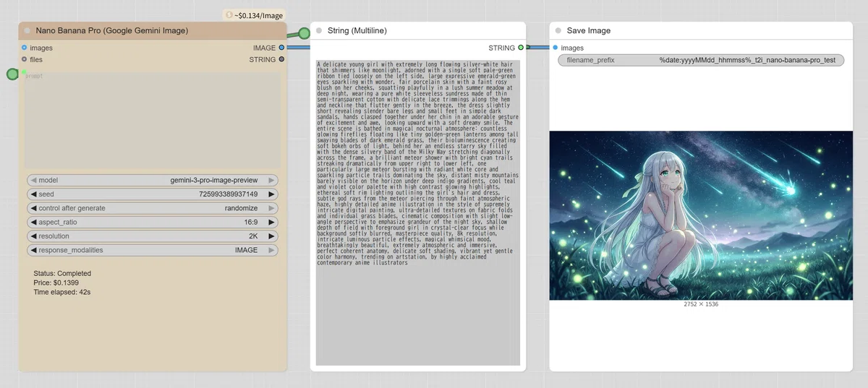Image resolution: width=868 pixels, height=388 pixels.
Task: Increase seed value with right arrow
Action: point(272,194)
